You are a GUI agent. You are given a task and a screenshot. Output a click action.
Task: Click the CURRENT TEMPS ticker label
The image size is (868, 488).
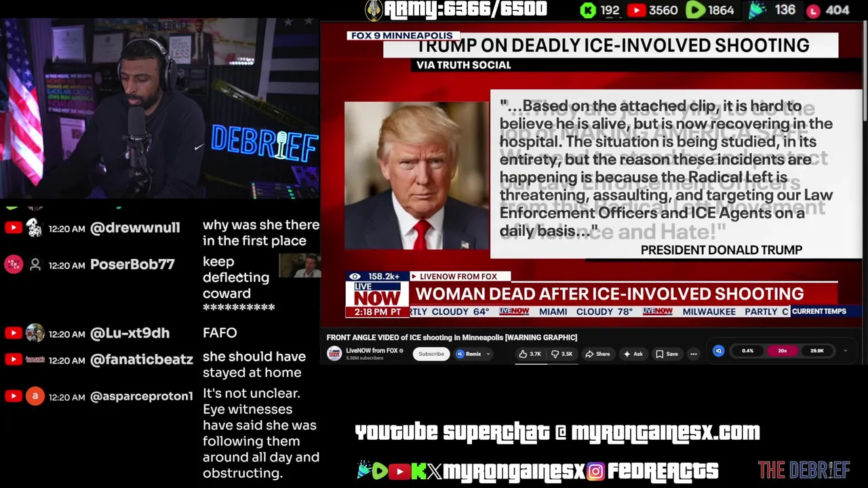pos(818,311)
